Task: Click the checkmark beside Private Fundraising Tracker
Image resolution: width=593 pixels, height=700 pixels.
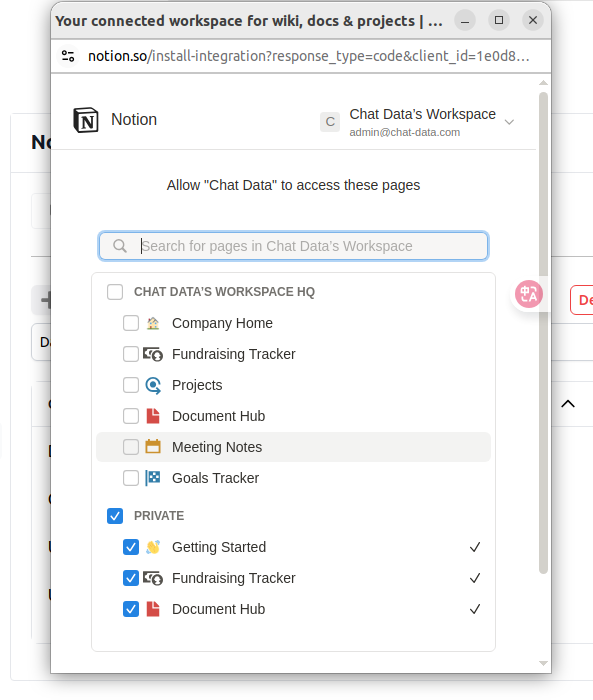Action: 475,578
